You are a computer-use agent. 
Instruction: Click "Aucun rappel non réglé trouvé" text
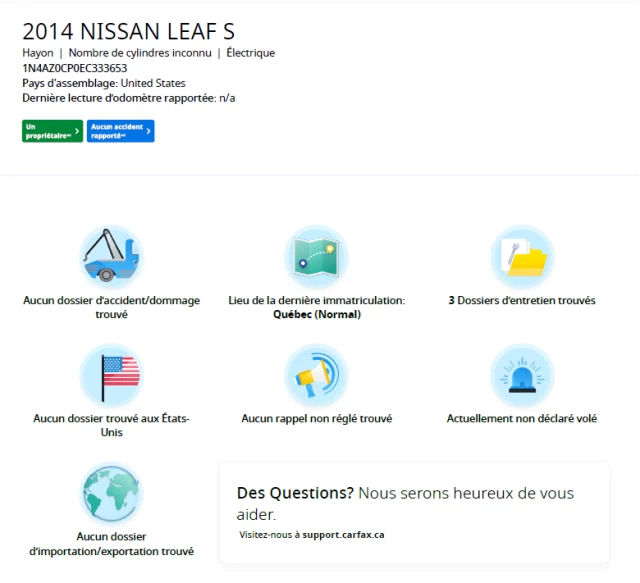[316, 418]
